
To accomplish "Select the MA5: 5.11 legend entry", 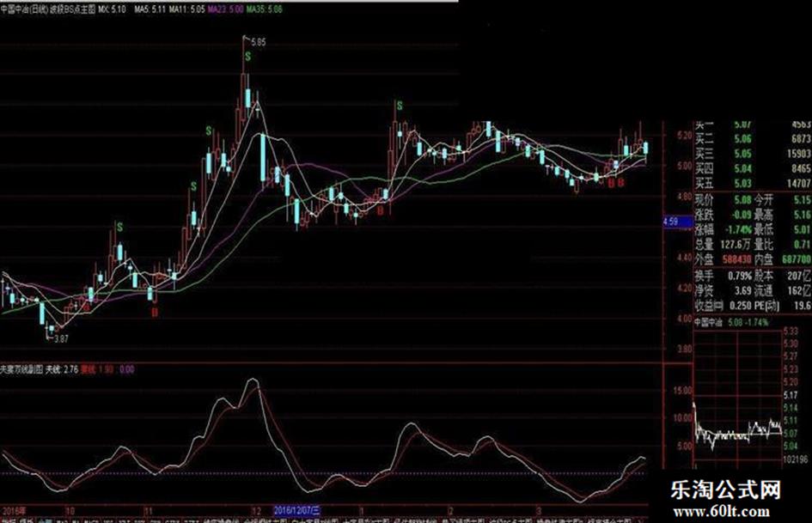I will pos(150,9).
